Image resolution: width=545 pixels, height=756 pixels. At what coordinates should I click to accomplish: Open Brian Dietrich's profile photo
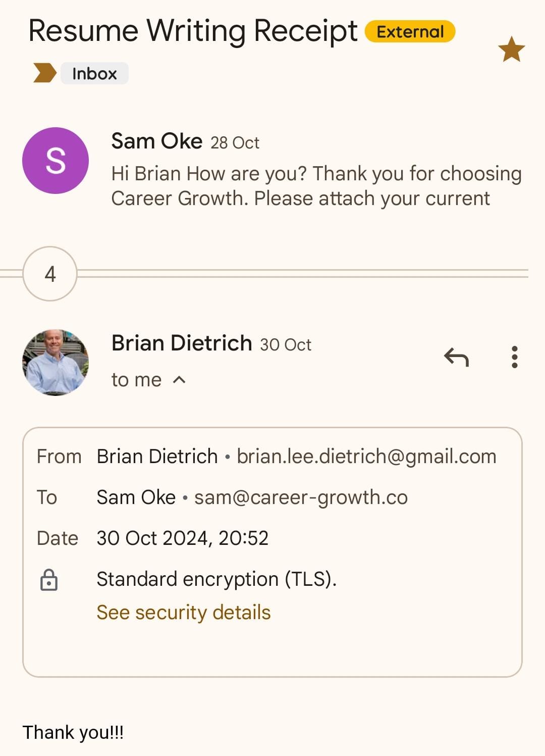(x=56, y=362)
